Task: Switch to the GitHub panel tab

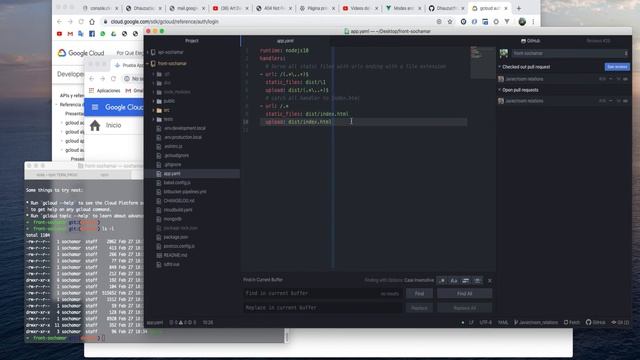Action: coord(531,41)
